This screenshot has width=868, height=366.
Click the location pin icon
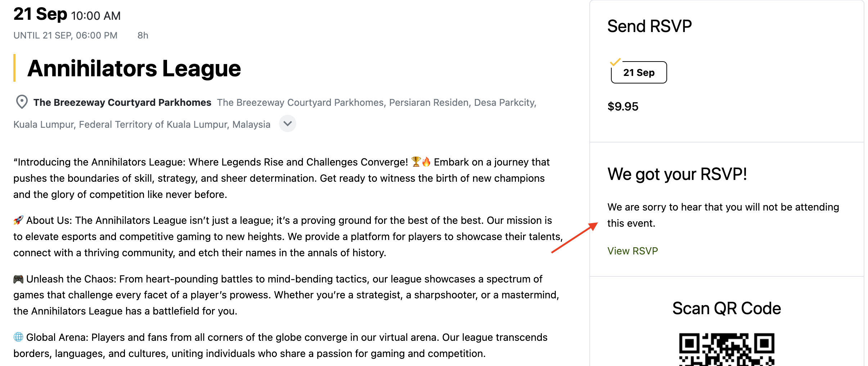tap(22, 102)
